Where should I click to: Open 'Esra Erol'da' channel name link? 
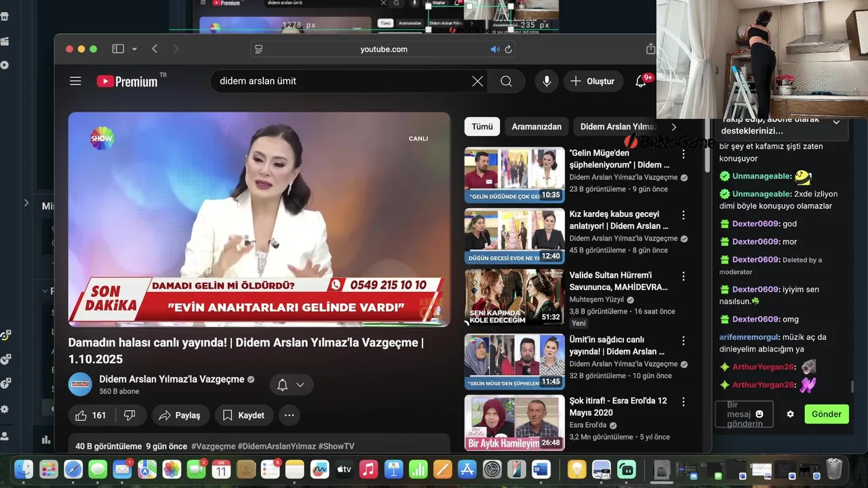[x=588, y=425]
